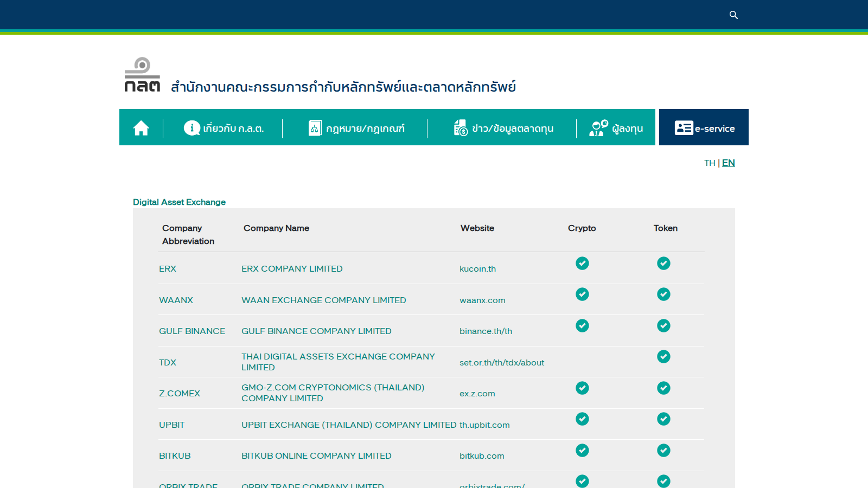This screenshot has height=488, width=868.
Task: Click the Token column header
Action: tap(666, 228)
